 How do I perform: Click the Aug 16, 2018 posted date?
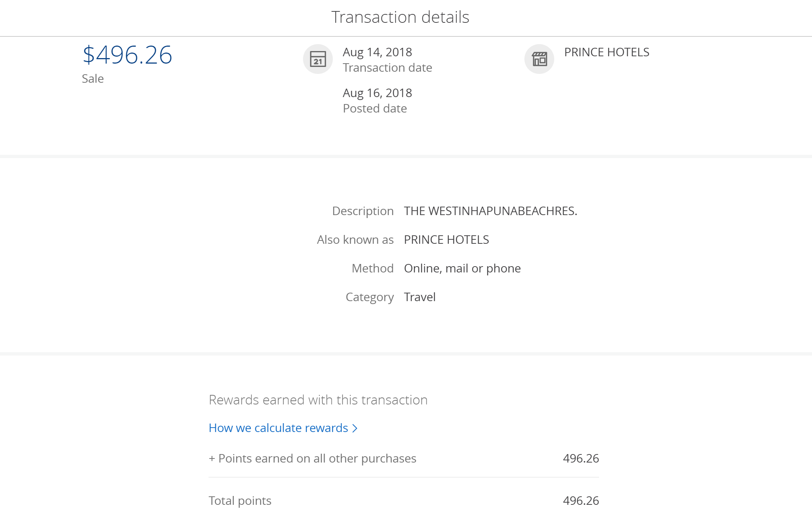(x=377, y=93)
